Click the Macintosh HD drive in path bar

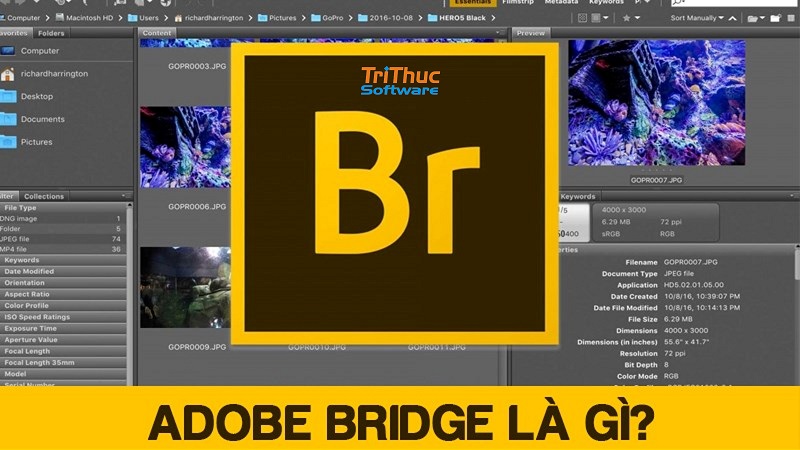click(84, 18)
